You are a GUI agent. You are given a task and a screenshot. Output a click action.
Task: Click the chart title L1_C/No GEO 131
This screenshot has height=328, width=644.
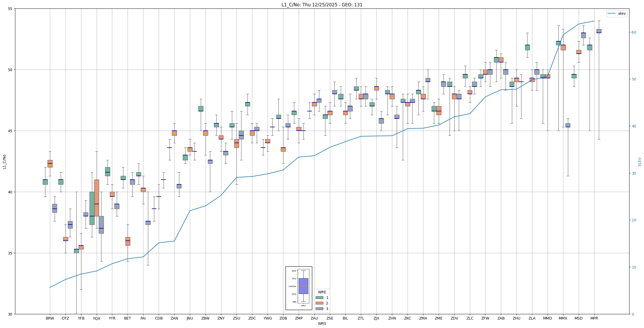322,5
